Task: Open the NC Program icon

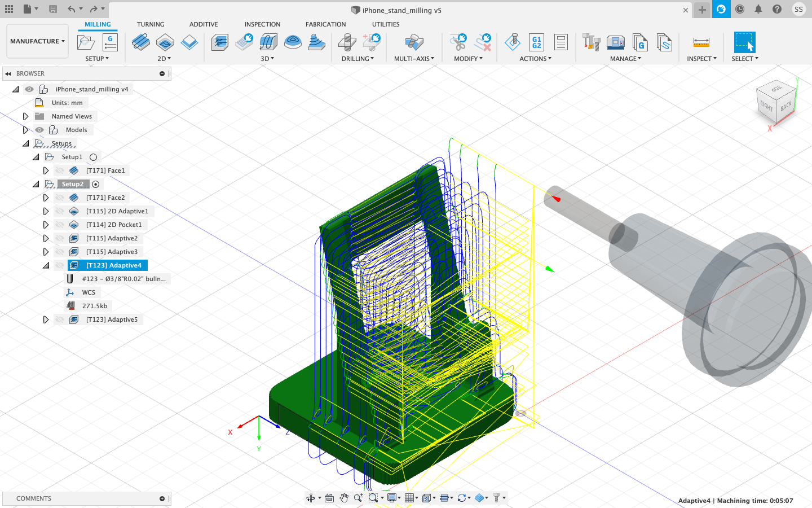Action: coord(110,42)
